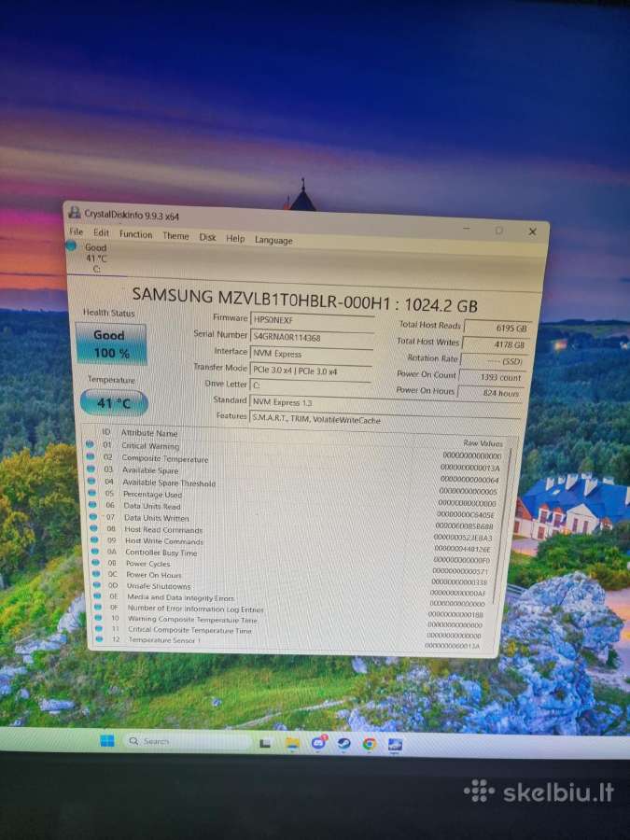Open the Disk menu
The height and width of the screenshot is (840, 630).
click(x=208, y=237)
